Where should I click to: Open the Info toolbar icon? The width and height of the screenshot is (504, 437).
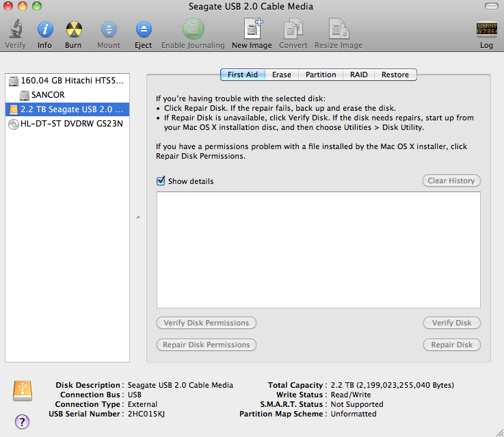tap(45, 29)
